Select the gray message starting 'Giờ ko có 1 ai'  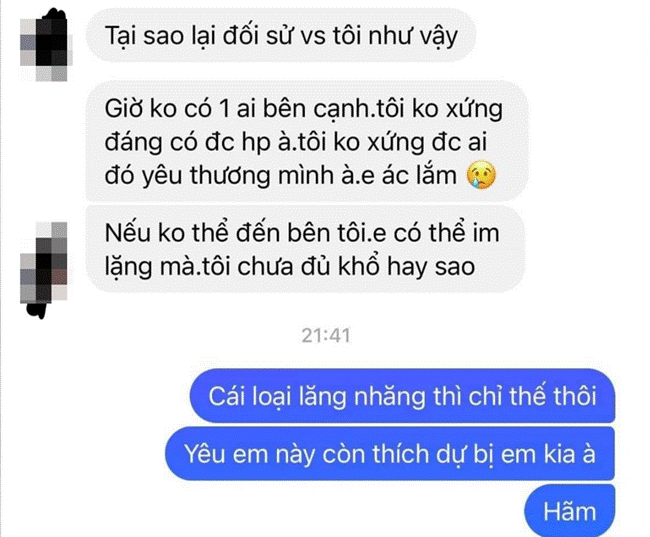click(x=307, y=141)
